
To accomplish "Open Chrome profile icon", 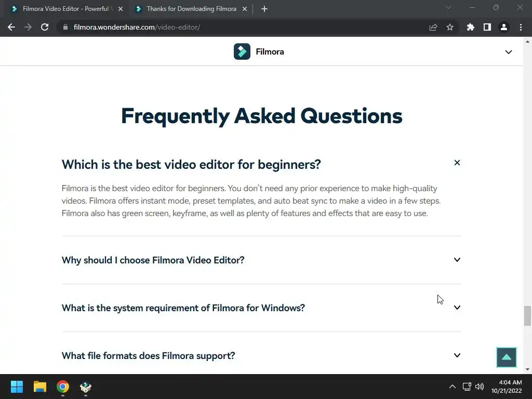I will (x=504, y=27).
